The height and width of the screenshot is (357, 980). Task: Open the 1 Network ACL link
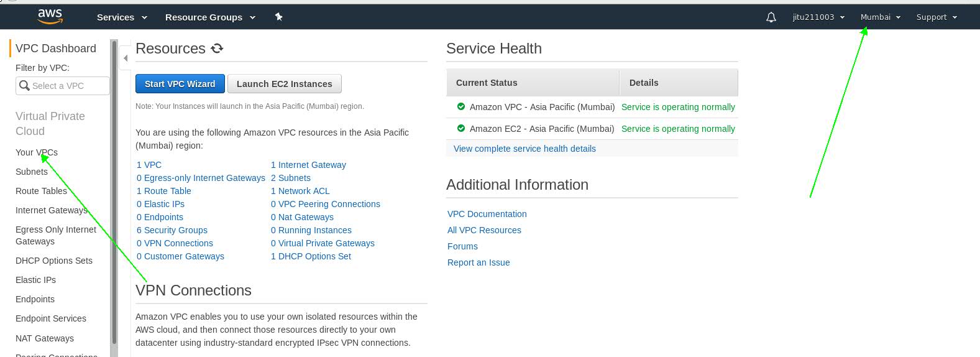point(300,191)
